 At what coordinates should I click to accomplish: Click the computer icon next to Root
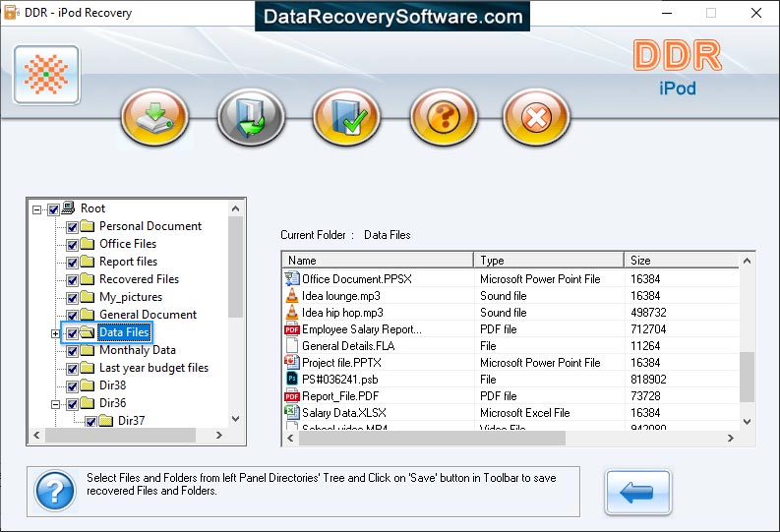pos(68,207)
